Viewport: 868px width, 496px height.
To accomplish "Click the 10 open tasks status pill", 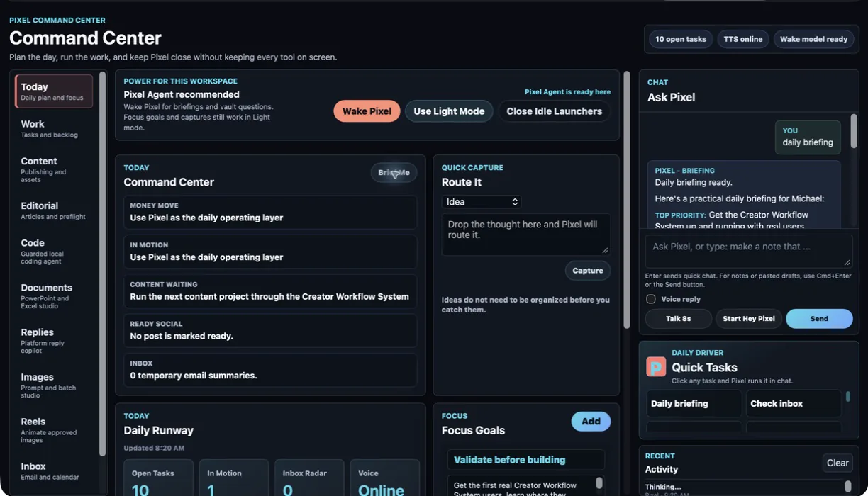I will coord(681,39).
